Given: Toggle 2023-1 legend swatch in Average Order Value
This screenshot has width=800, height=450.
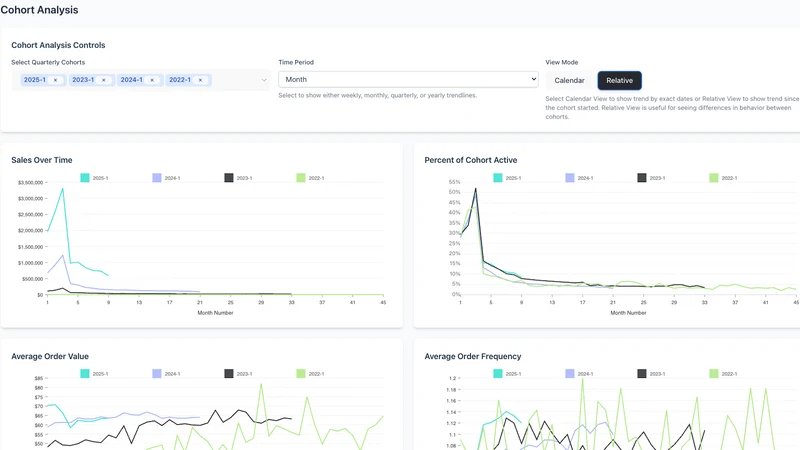Looking at the screenshot, I should click(x=229, y=373).
